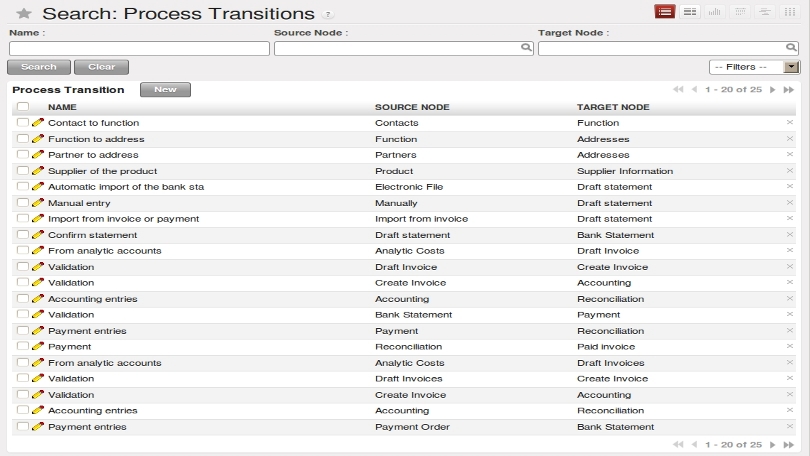Click the Clear button

click(101, 67)
